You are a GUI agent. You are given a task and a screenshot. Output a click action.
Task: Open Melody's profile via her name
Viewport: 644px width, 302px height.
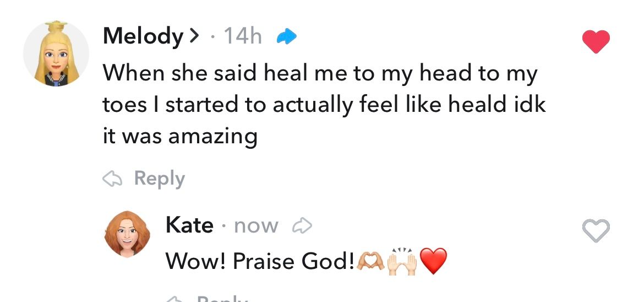pos(143,37)
